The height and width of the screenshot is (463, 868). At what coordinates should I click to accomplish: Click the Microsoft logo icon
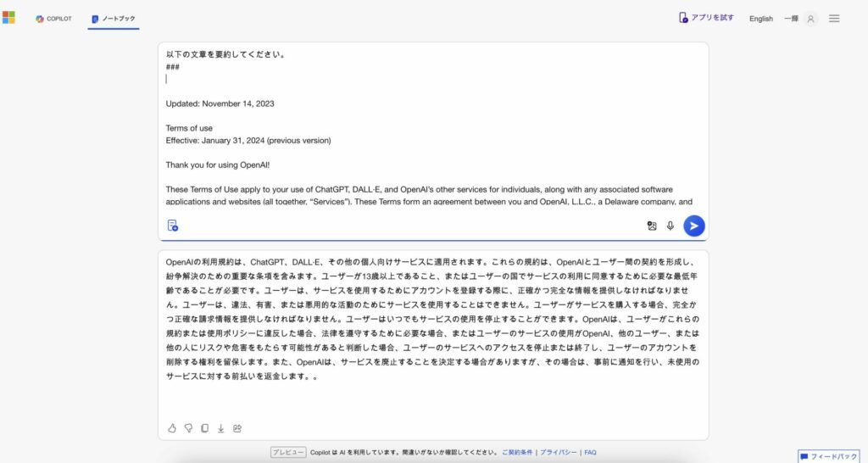[x=8, y=17]
